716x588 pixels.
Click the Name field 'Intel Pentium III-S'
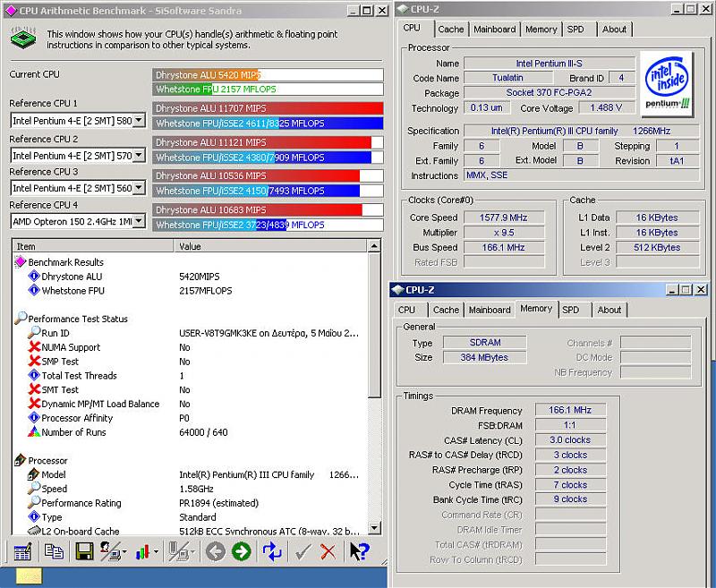click(550, 64)
